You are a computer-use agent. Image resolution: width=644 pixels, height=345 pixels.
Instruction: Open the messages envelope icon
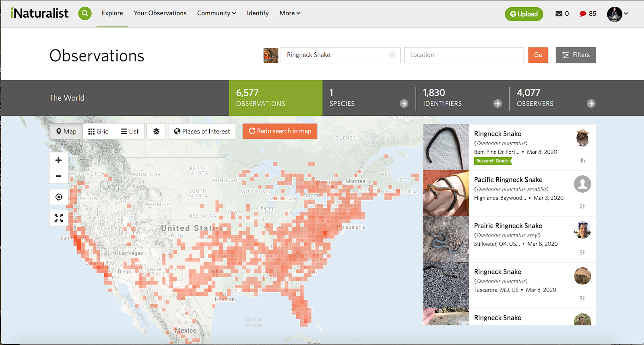[559, 14]
